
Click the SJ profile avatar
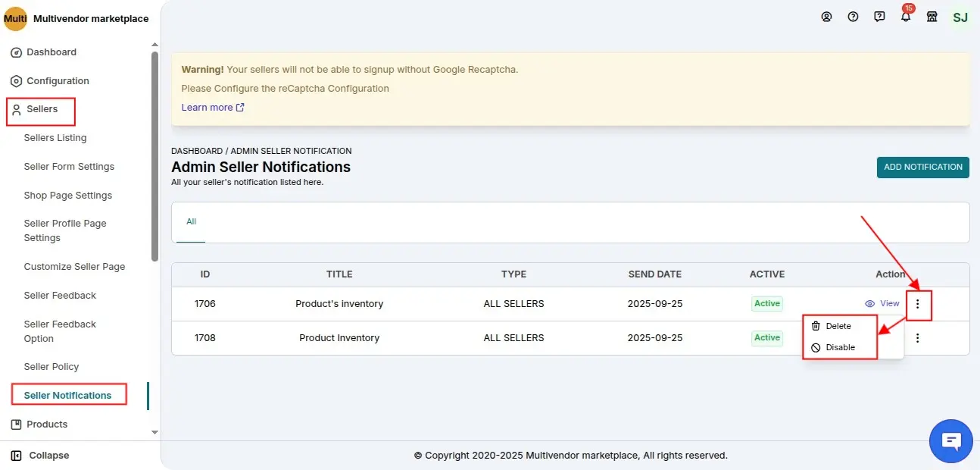(960, 17)
